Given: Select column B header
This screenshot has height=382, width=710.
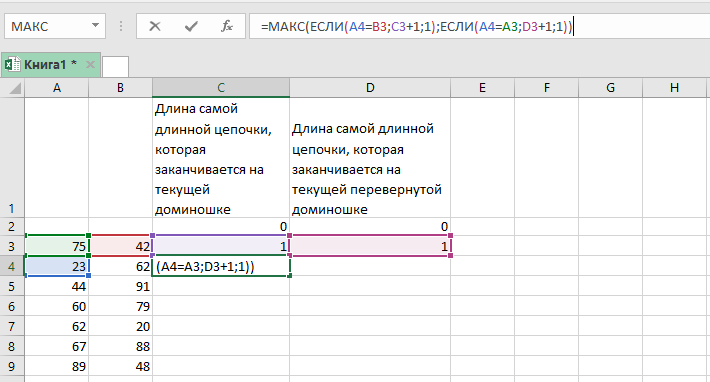Looking at the screenshot, I should pyautogui.click(x=120, y=88).
